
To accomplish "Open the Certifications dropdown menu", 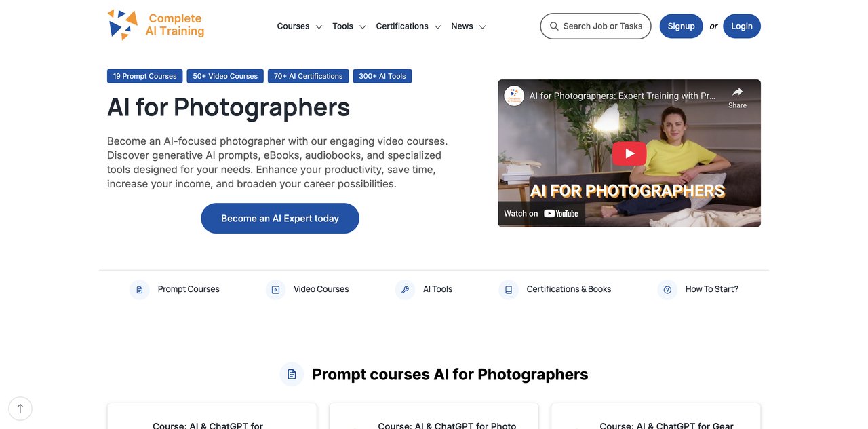I will pyautogui.click(x=408, y=26).
